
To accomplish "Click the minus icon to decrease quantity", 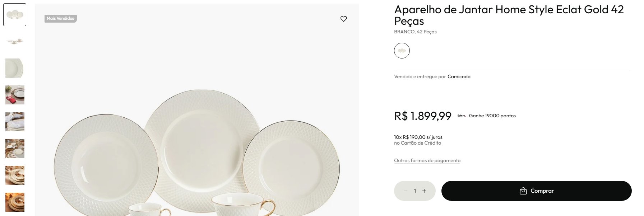I will click(x=406, y=191).
